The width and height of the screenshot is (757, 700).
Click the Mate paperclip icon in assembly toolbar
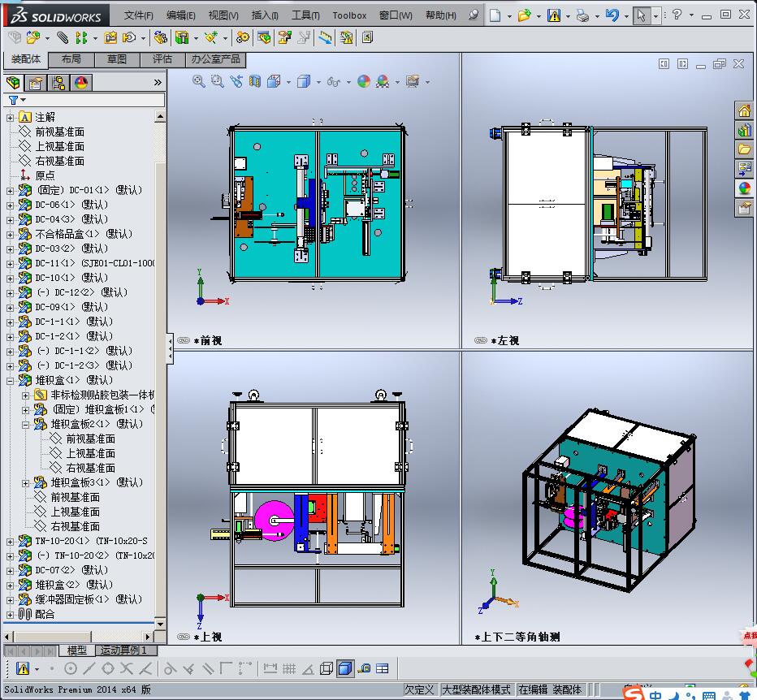click(63, 37)
